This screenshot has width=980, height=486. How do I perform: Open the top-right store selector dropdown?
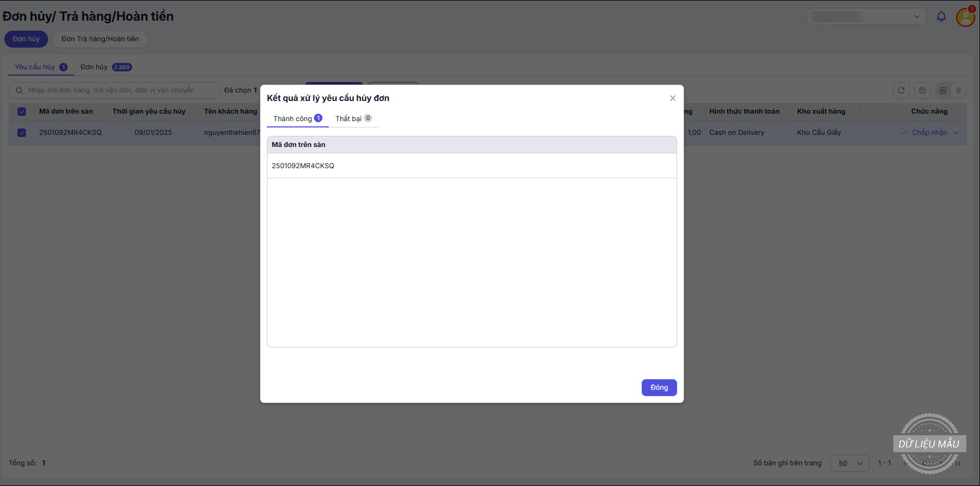tap(867, 16)
